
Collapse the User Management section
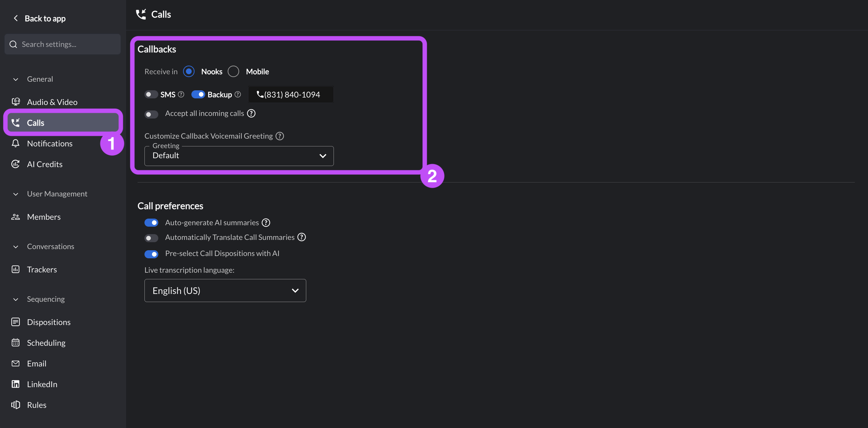pyautogui.click(x=16, y=194)
